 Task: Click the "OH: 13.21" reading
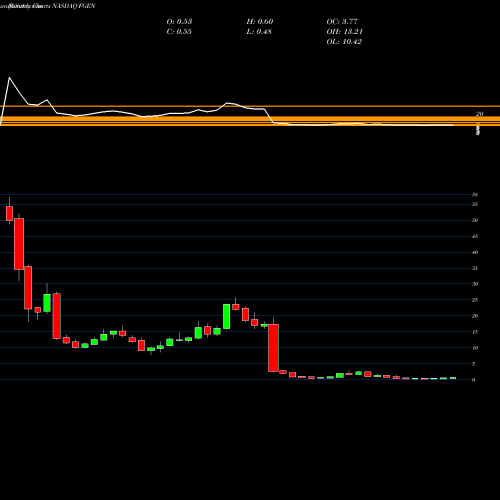click(x=345, y=31)
